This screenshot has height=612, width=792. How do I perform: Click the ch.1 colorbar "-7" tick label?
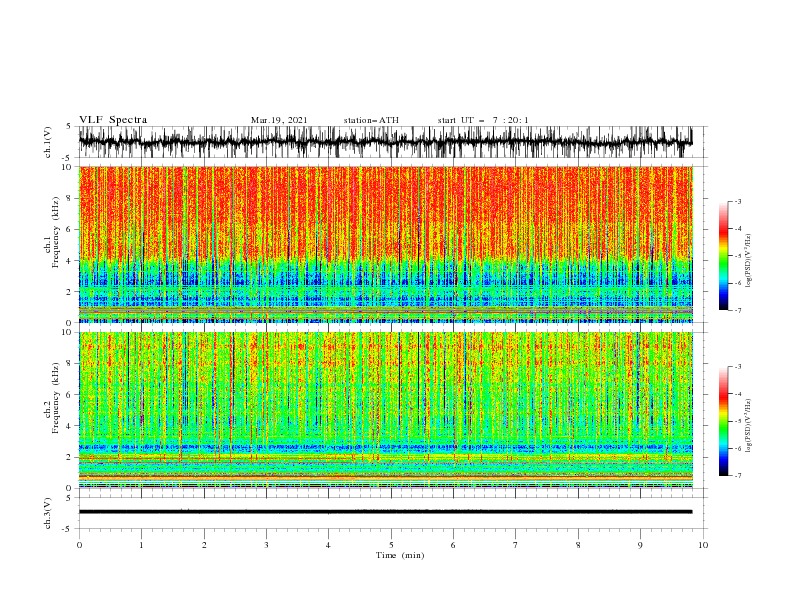coord(738,310)
